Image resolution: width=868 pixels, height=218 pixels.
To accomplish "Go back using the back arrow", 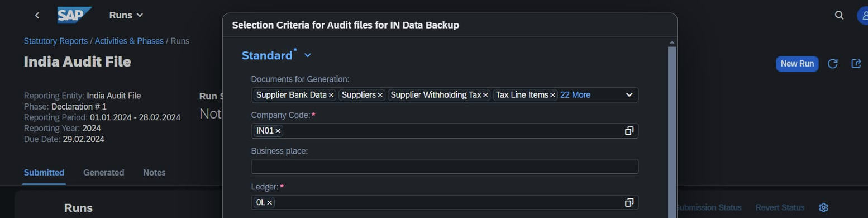I will (x=37, y=15).
